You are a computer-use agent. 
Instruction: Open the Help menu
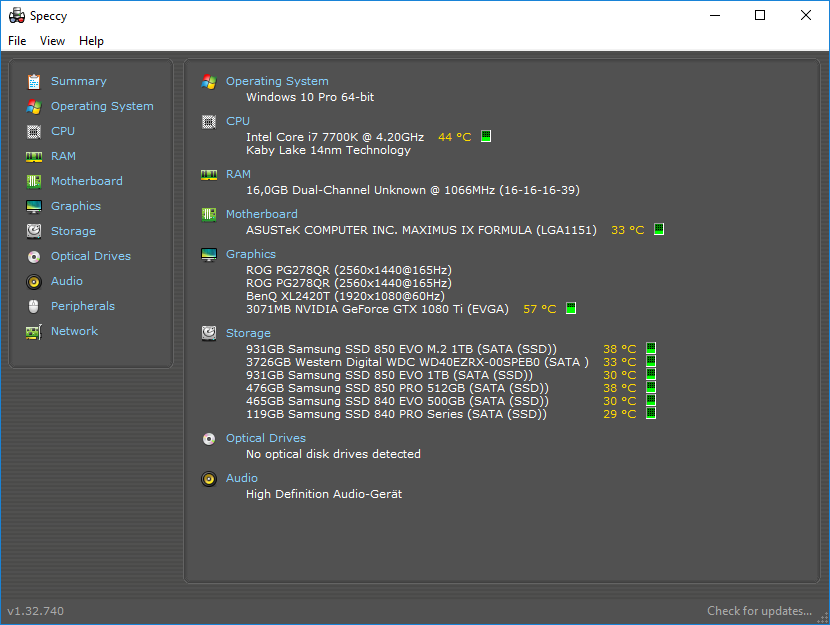click(x=91, y=41)
